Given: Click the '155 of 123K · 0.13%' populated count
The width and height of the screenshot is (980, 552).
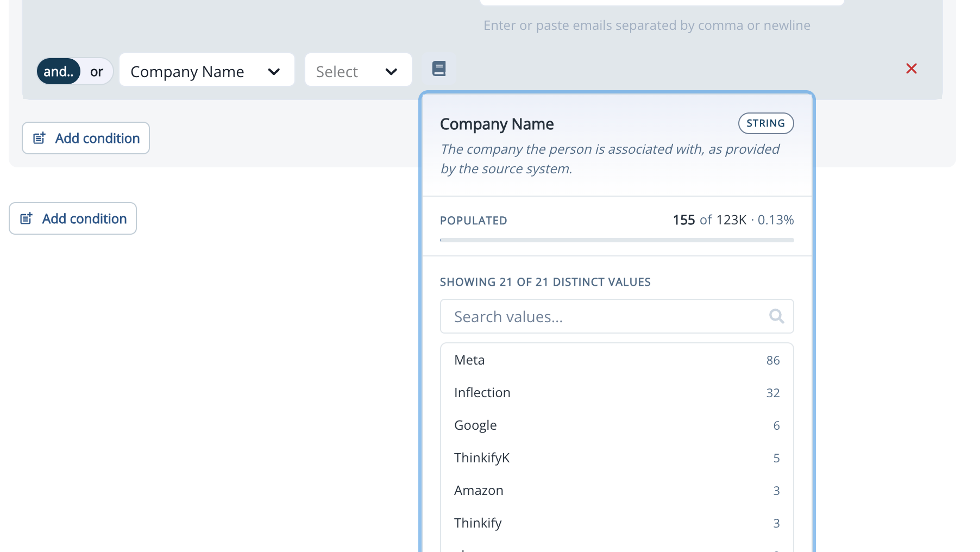Looking at the screenshot, I should (733, 220).
